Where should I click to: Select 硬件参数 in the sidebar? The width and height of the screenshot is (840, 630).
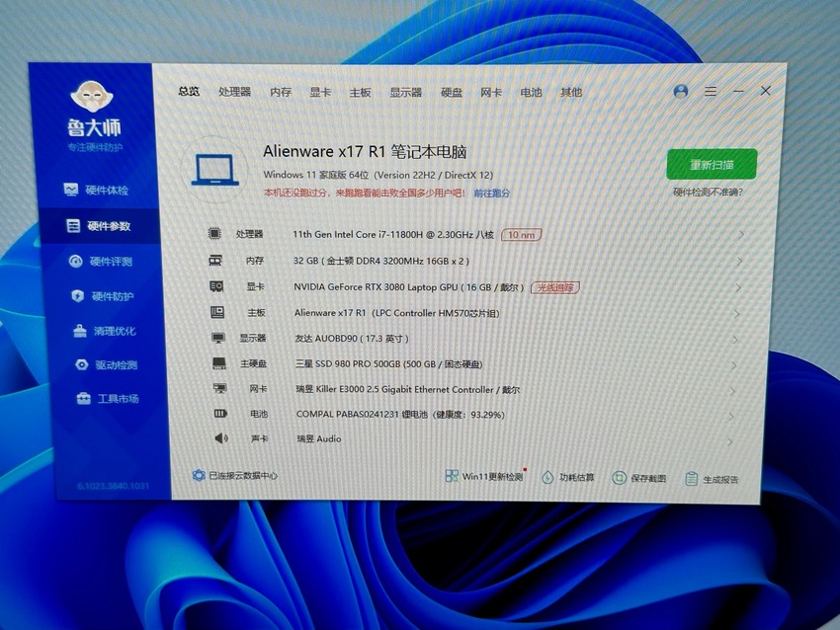[99, 226]
